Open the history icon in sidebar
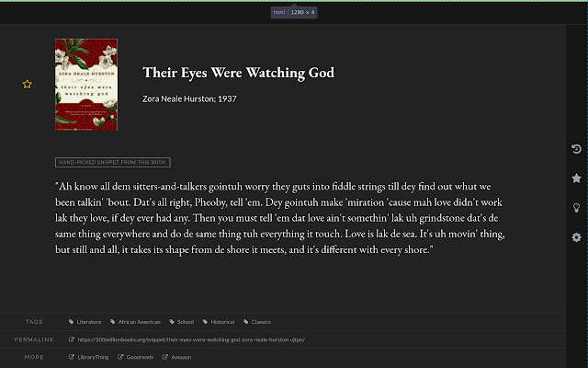Viewport: 588px width, 368px height. [576, 149]
